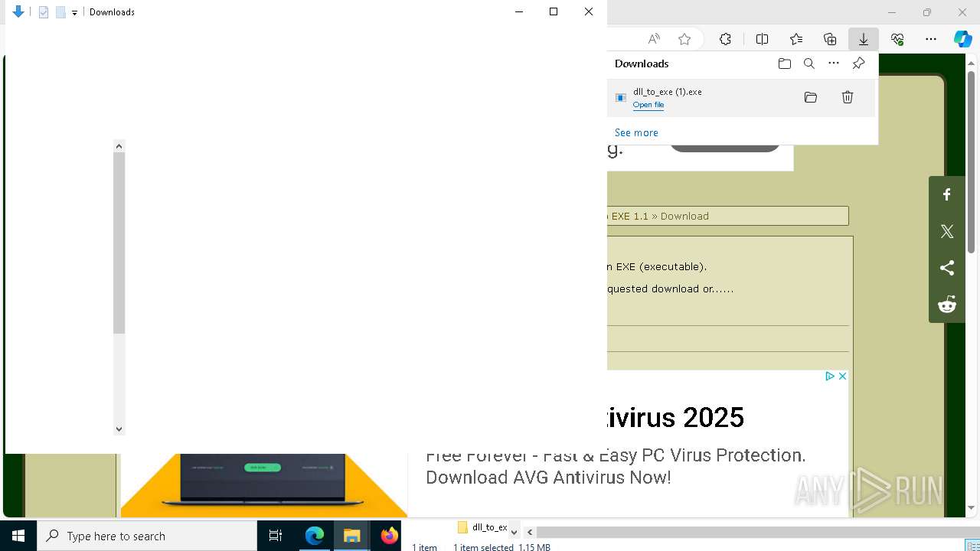
Task: Open downloads folder icon in Downloads panel
Action: pyautogui.click(x=784, y=64)
